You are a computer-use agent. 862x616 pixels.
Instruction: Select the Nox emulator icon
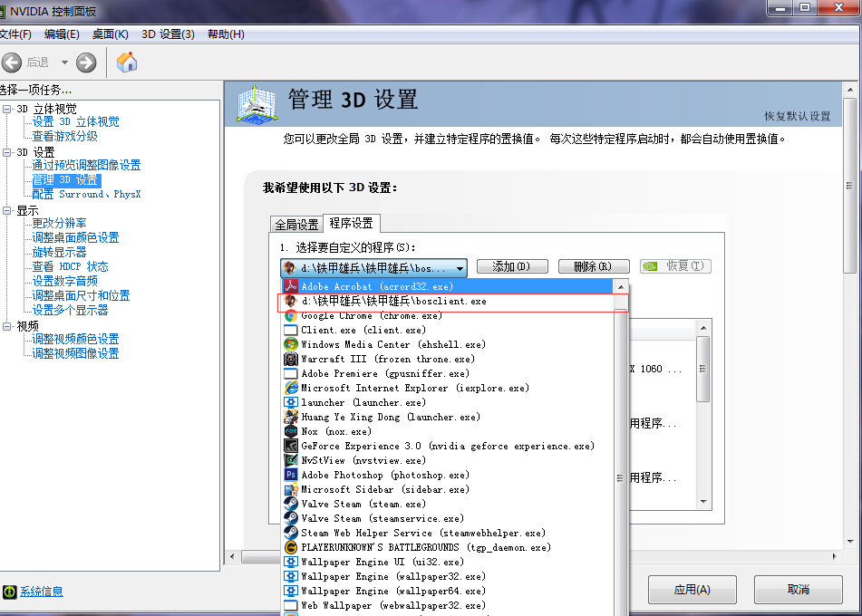pyautogui.click(x=291, y=431)
